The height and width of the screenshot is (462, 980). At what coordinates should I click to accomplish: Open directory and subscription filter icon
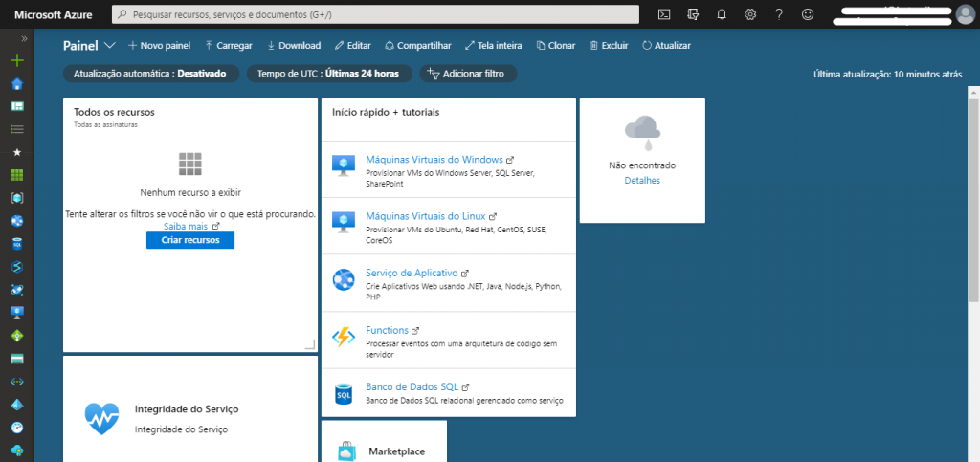click(693, 14)
